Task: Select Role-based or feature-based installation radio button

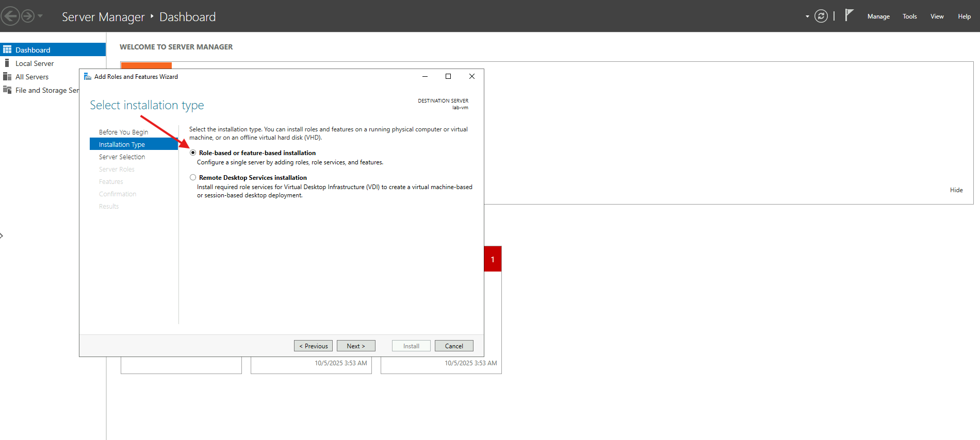Action: coord(193,153)
